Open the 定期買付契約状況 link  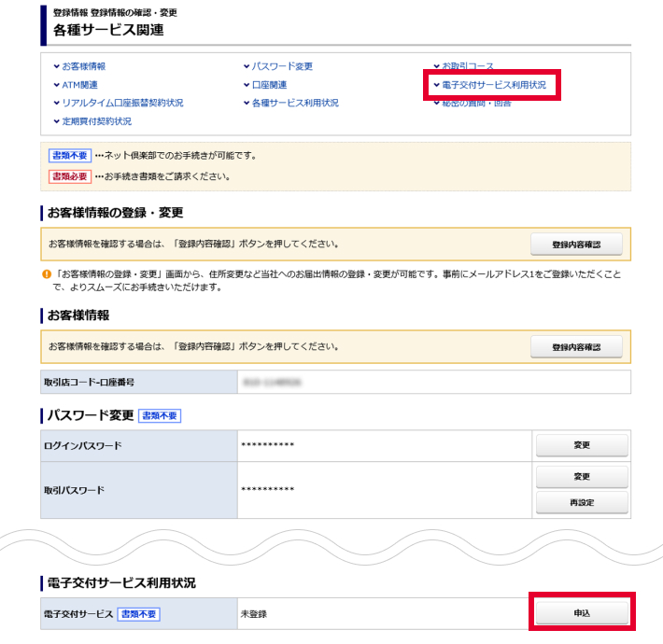click(97, 121)
